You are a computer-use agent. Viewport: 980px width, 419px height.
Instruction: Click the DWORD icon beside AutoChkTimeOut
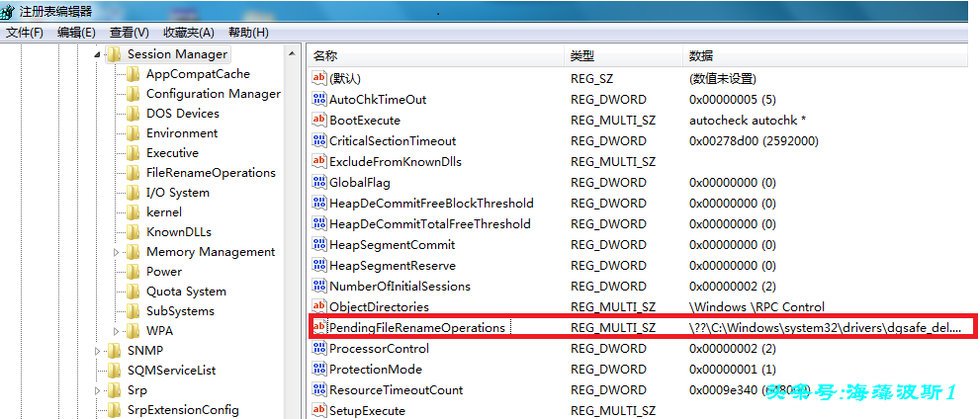[318, 100]
